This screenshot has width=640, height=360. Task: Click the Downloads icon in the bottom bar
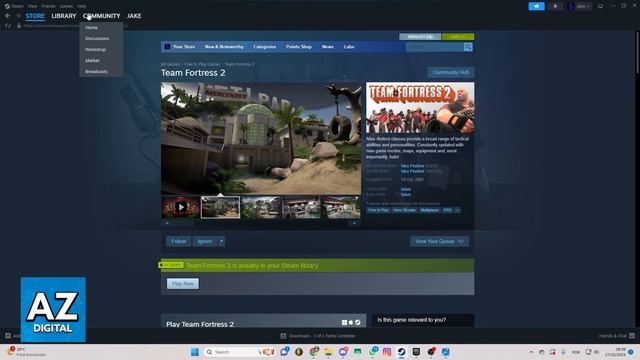pos(283,336)
